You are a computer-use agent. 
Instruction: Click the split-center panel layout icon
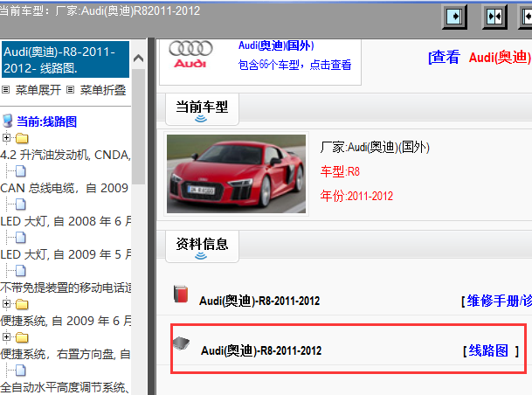pyautogui.click(x=494, y=17)
